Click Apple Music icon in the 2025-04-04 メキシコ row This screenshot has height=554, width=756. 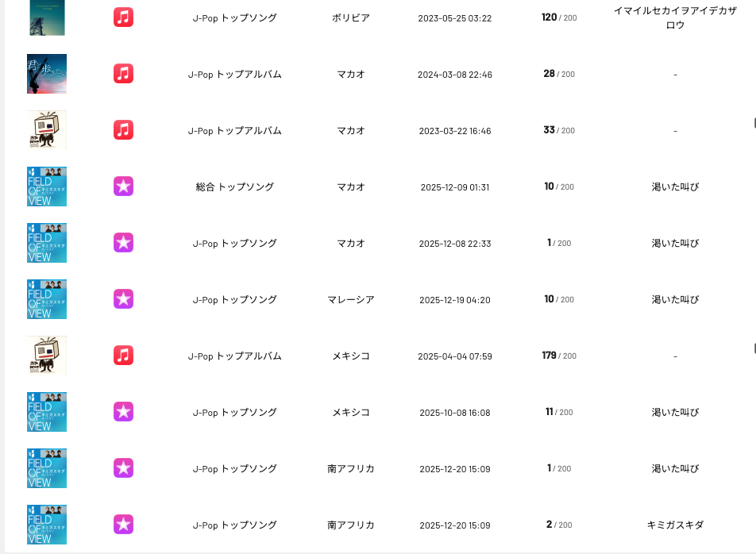click(x=123, y=356)
